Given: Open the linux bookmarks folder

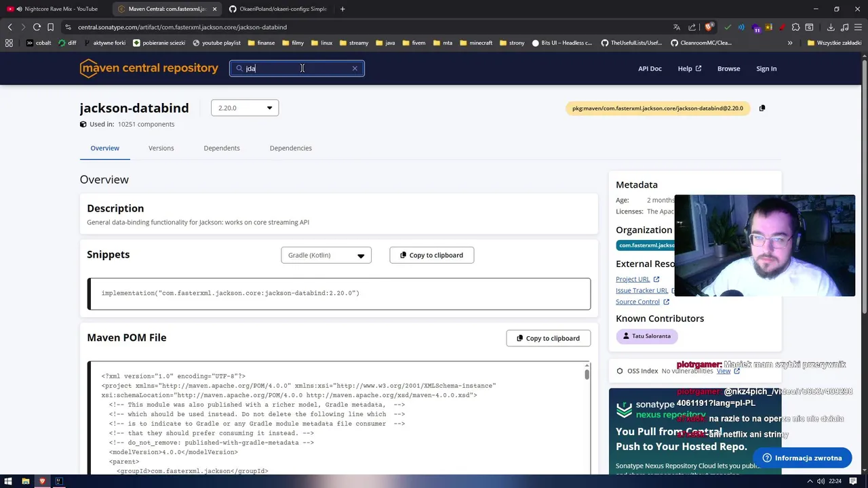Looking at the screenshot, I should tap(322, 43).
